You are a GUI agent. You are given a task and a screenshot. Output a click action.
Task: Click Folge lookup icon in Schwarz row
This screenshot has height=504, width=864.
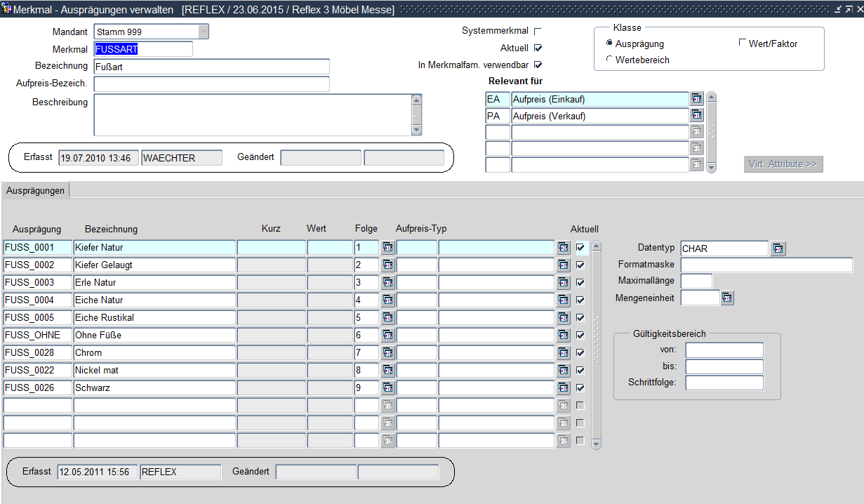(x=388, y=387)
